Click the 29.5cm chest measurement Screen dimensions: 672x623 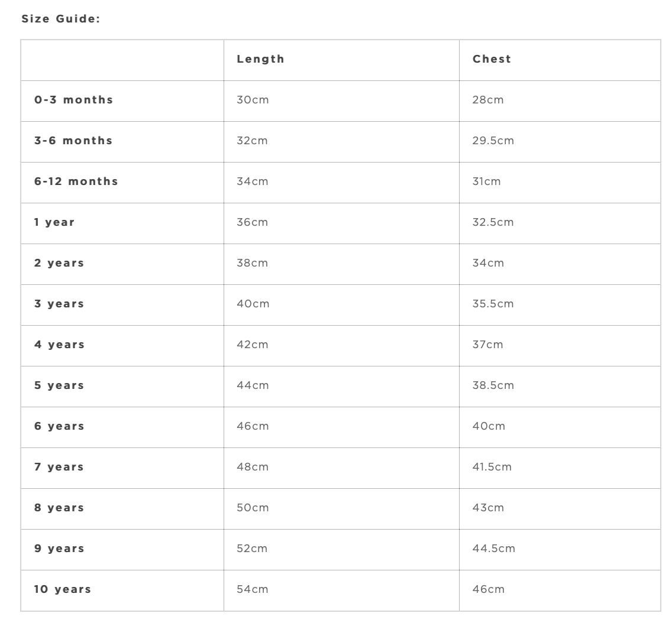click(x=493, y=141)
